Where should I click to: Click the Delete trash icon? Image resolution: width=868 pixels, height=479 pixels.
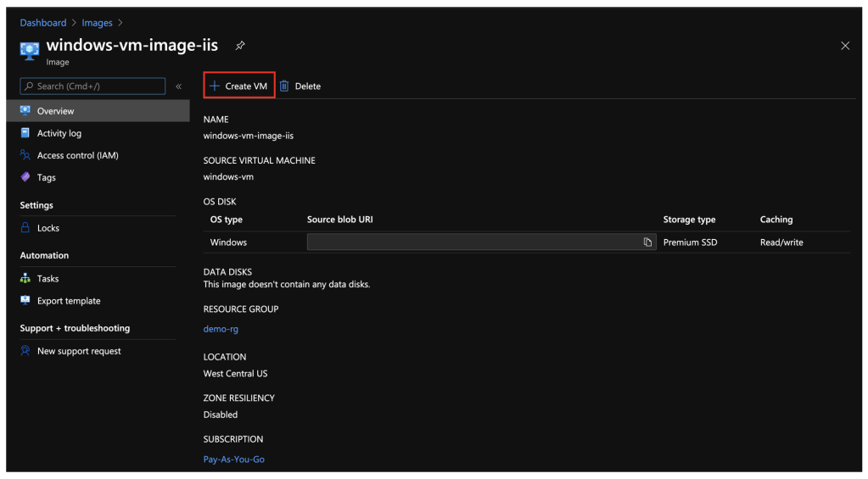pyautogui.click(x=285, y=86)
